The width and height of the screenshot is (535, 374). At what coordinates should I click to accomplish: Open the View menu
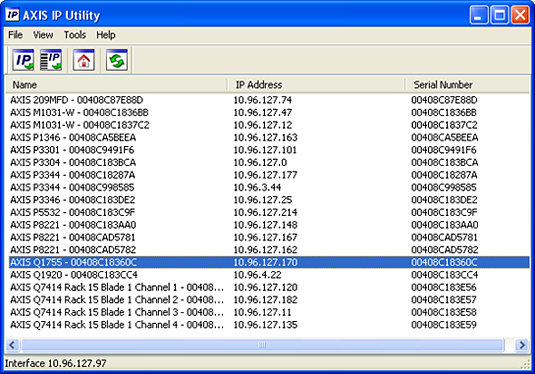coord(43,35)
